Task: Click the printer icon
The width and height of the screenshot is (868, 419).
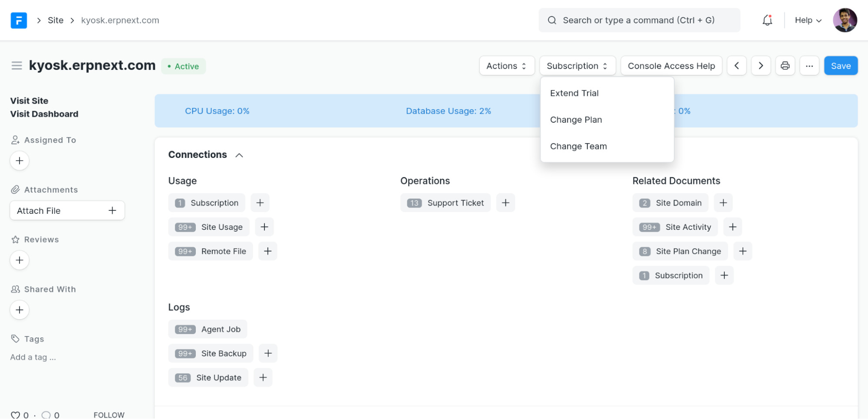Action: (x=785, y=66)
